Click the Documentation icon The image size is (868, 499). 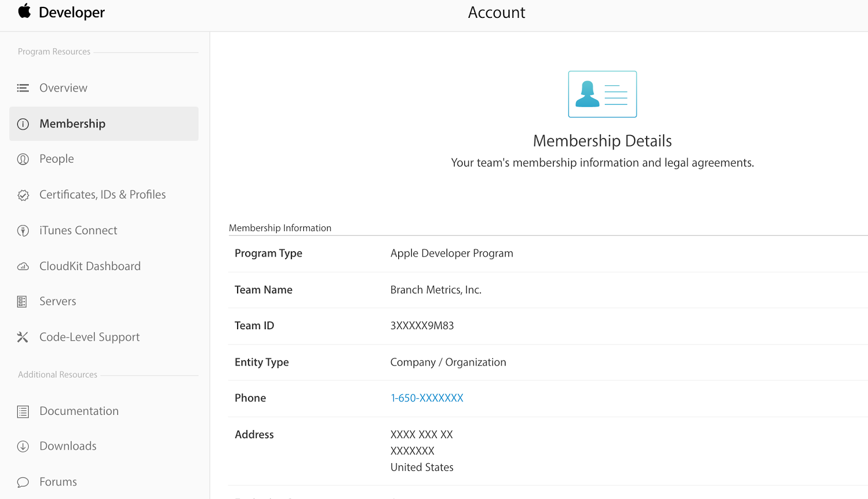pyautogui.click(x=23, y=411)
